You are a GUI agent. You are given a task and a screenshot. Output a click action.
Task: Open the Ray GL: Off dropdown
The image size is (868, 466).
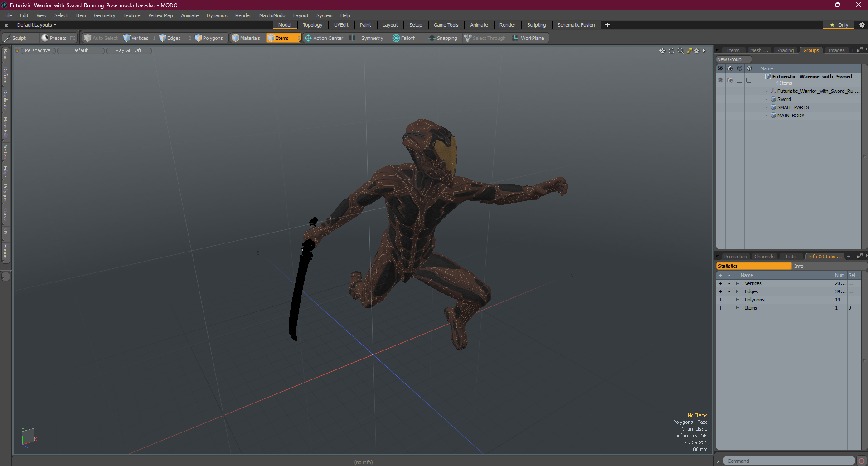point(128,51)
